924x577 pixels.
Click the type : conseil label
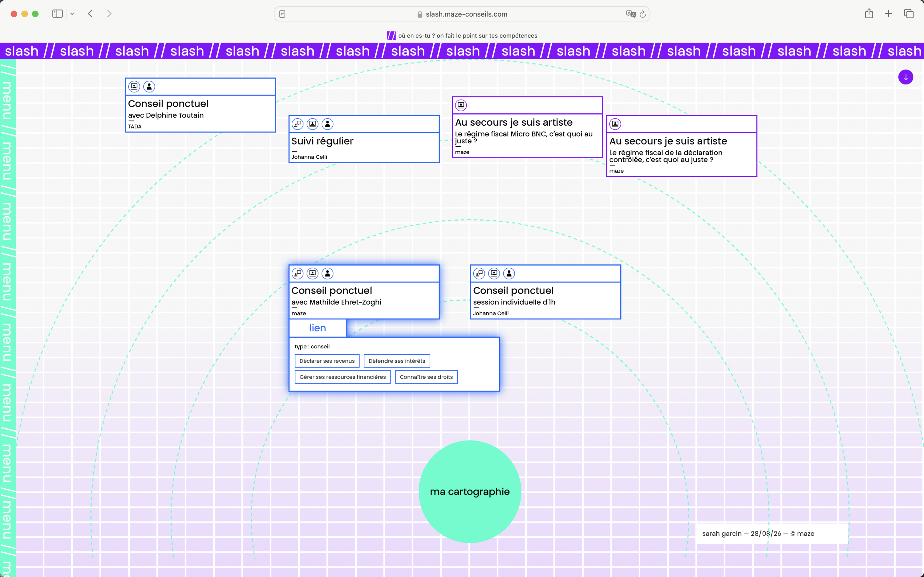point(312,347)
